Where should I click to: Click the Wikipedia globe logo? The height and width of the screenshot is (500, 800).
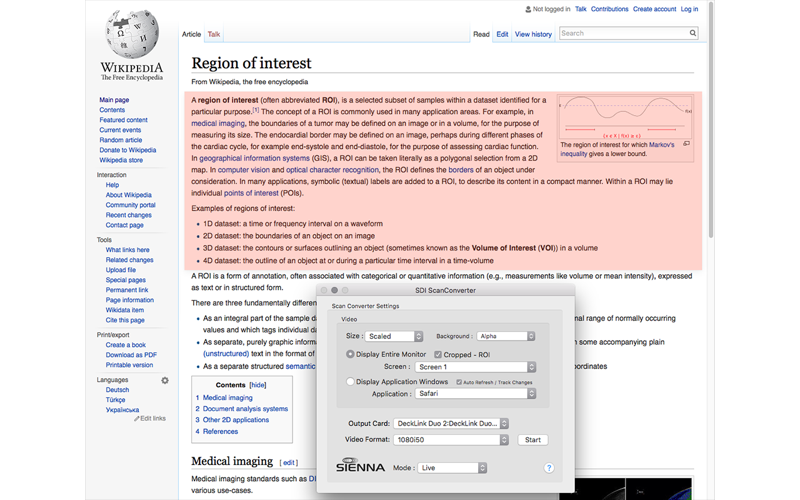132,33
